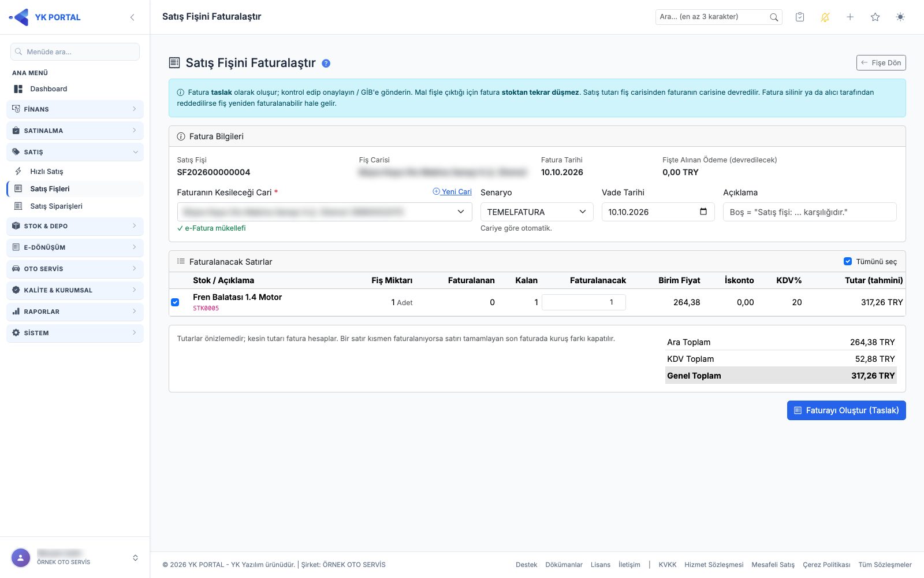Uncheck the Fren Balatası 1.4 Motor row checkbox
924x578 pixels.
(x=175, y=302)
